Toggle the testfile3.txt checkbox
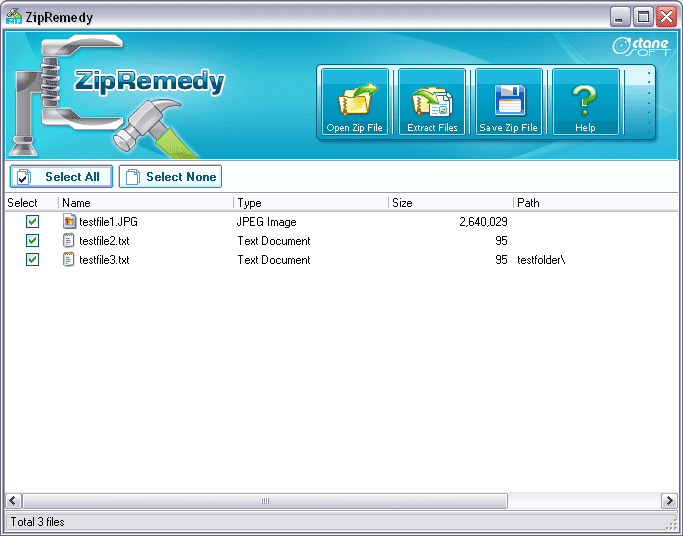 pos(32,260)
